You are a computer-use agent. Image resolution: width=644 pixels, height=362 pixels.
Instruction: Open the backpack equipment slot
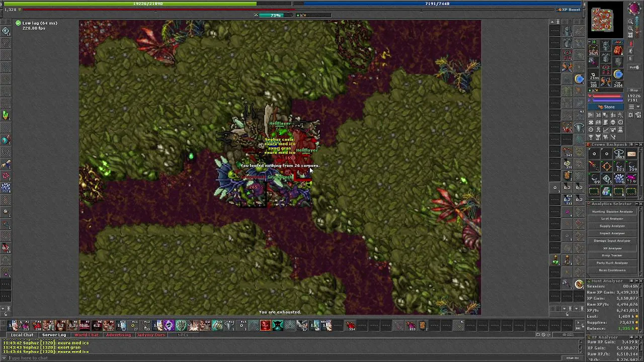tap(618, 51)
